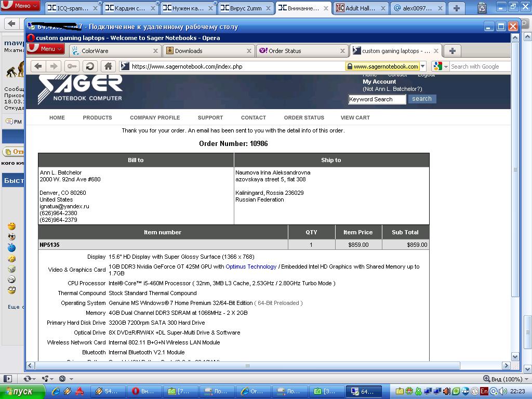532x399 pixels.
Task: Close the Order Status tab
Action: 342,51
